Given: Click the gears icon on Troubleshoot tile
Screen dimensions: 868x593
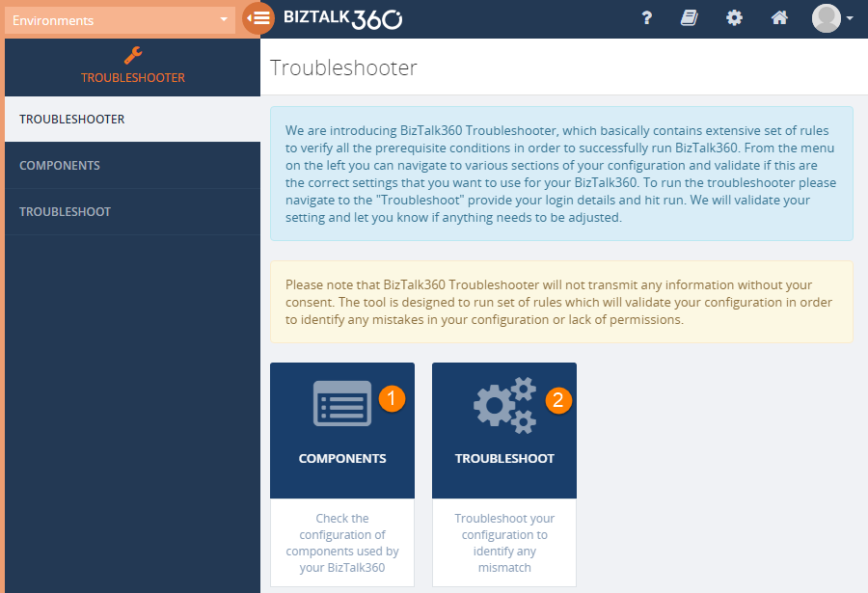Looking at the screenshot, I should click(504, 405).
